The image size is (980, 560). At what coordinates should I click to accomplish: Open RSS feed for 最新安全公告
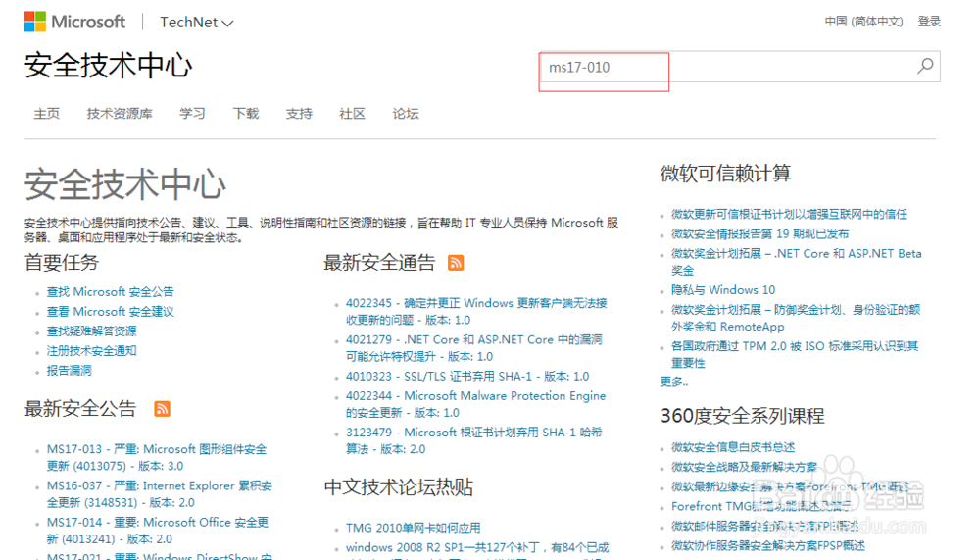(x=162, y=409)
